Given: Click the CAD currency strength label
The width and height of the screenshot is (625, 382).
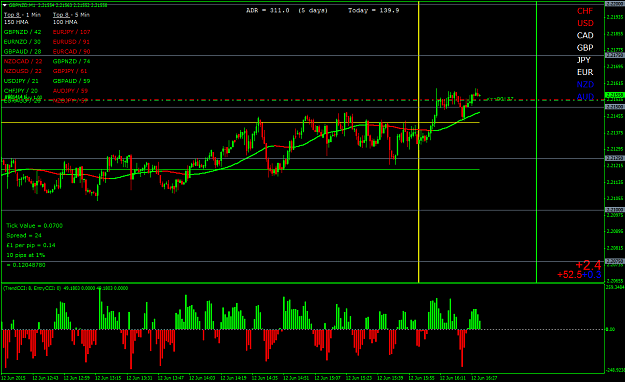Looking at the screenshot, I should click(x=585, y=35).
